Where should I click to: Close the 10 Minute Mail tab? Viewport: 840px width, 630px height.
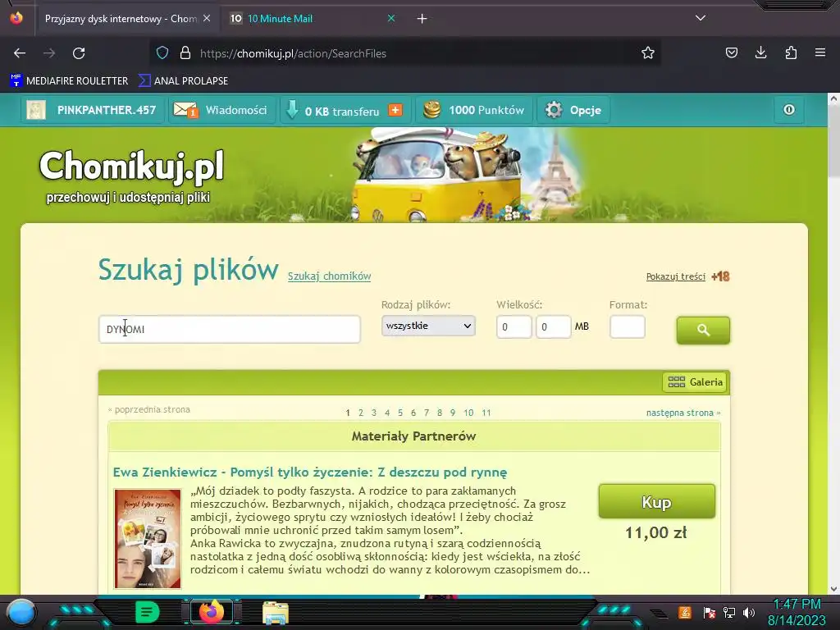click(x=391, y=18)
